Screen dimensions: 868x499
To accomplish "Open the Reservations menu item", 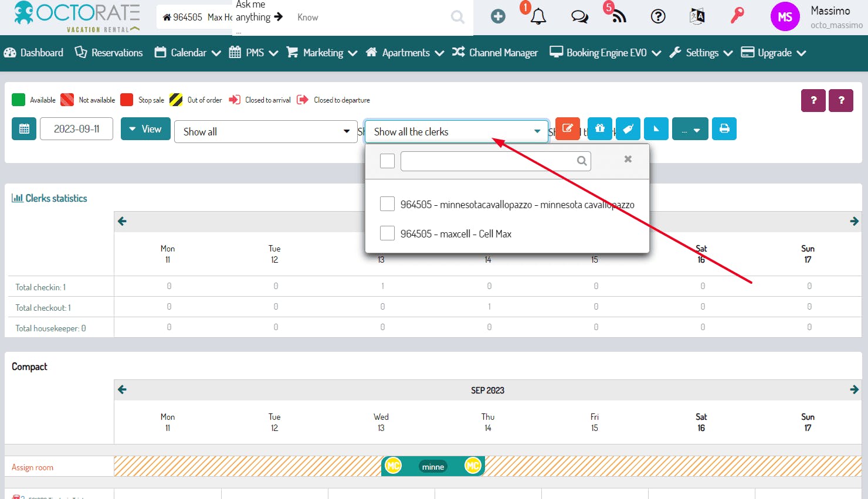I will pos(109,53).
